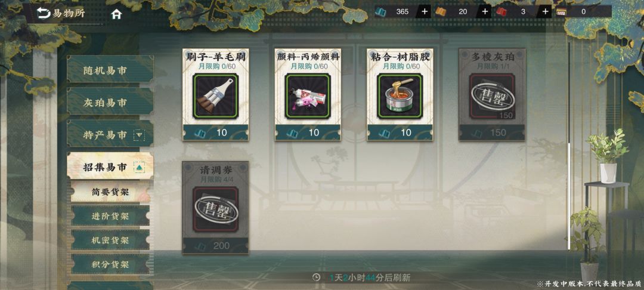
Task: Tap the ticket currency icon showing 0
Action: 562,11
